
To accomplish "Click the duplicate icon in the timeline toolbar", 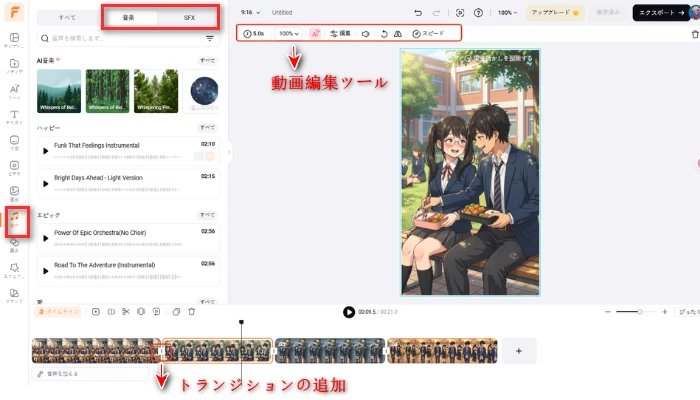I will [176, 312].
